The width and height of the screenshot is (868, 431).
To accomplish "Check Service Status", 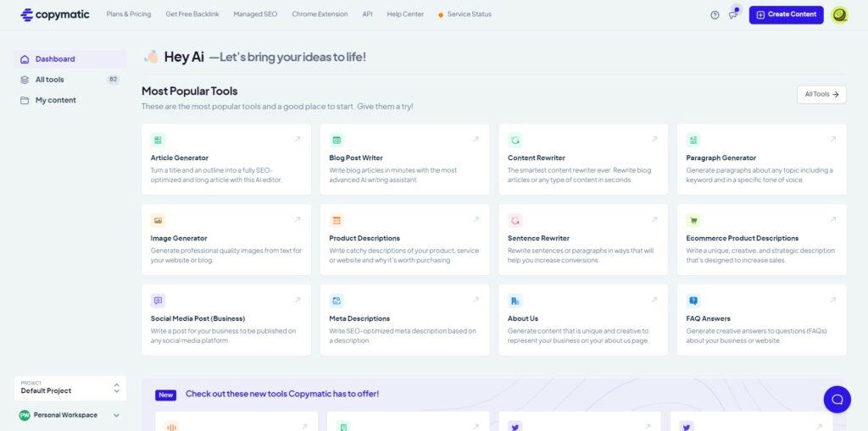I will (x=465, y=14).
